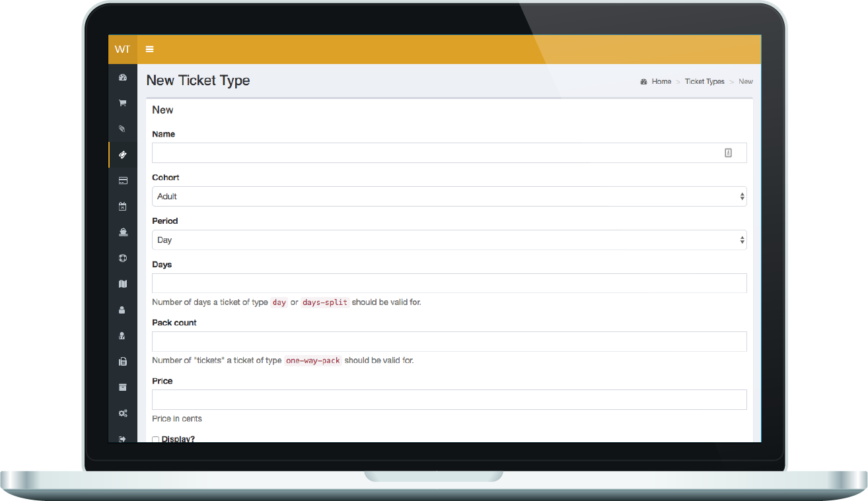The image size is (868, 501).
Task: Click the settings cogs sidebar icon
Action: pos(122,413)
